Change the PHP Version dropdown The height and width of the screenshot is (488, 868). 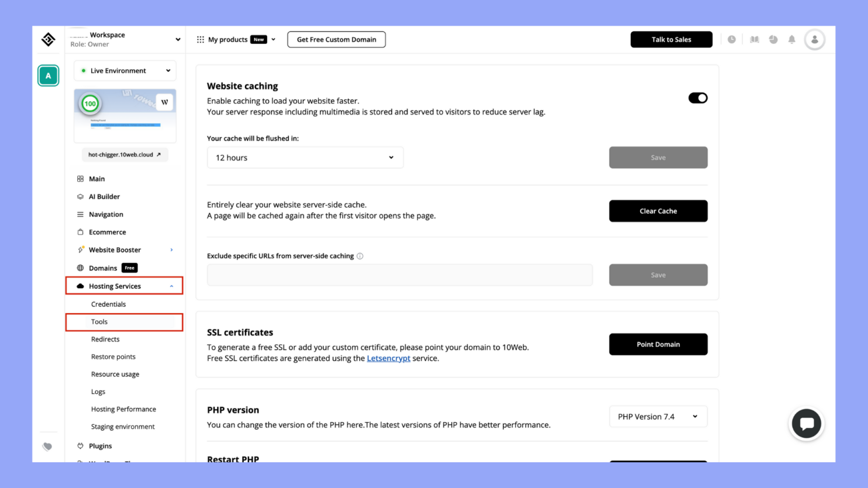[658, 416]
